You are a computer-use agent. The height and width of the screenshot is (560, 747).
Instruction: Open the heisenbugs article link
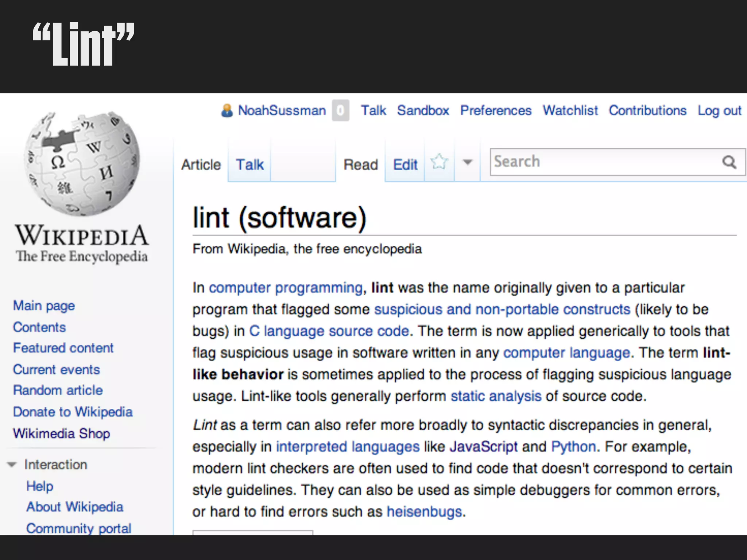coord(425,512)
